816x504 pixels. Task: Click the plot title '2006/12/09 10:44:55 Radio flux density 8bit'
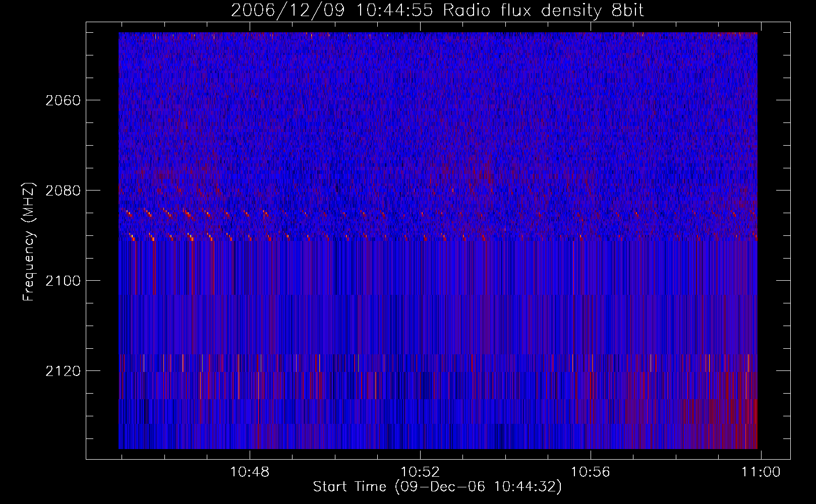437,11
